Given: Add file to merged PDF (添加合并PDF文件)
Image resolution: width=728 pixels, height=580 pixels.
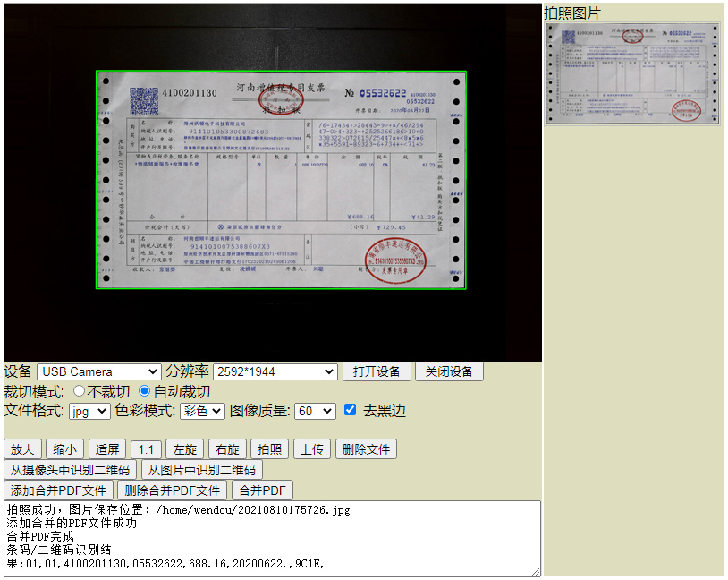Looking at the screenshot, I should click(x=58, y=490).
